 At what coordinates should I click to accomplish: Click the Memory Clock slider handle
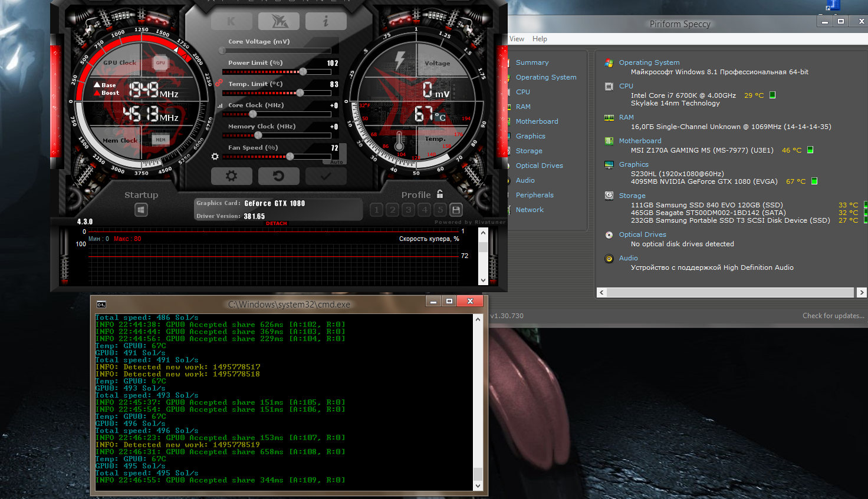(258, 136)
